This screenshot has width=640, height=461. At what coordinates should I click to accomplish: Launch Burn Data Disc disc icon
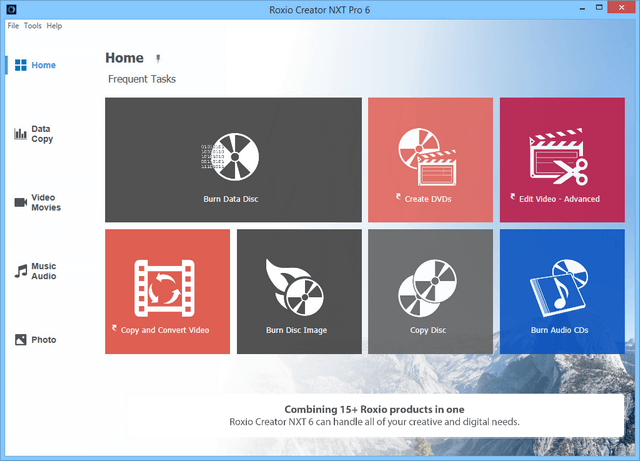tap(230, 157)
